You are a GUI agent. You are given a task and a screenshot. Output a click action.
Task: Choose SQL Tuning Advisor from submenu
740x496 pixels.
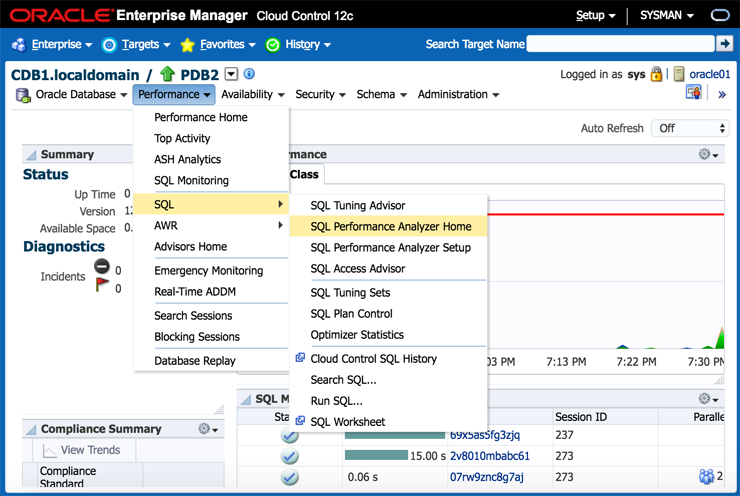[x=357, y=205]
